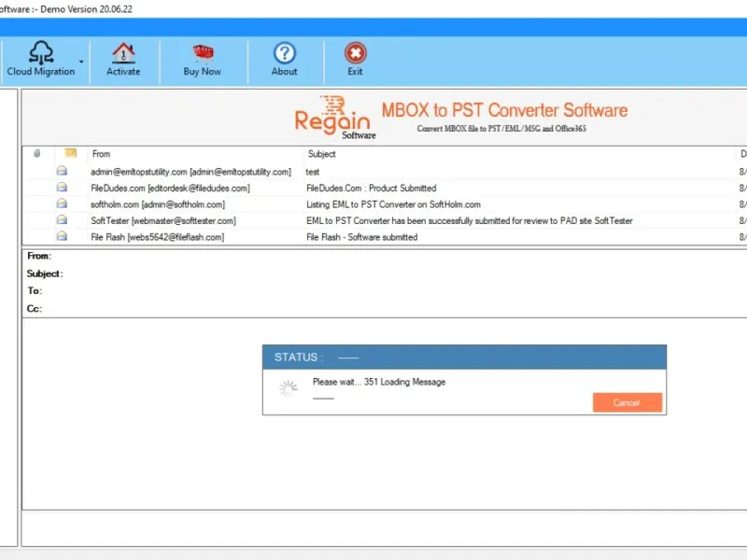The image size is (747, 560).
Task: Open the Cloud Migration tool
Action: 41,59
